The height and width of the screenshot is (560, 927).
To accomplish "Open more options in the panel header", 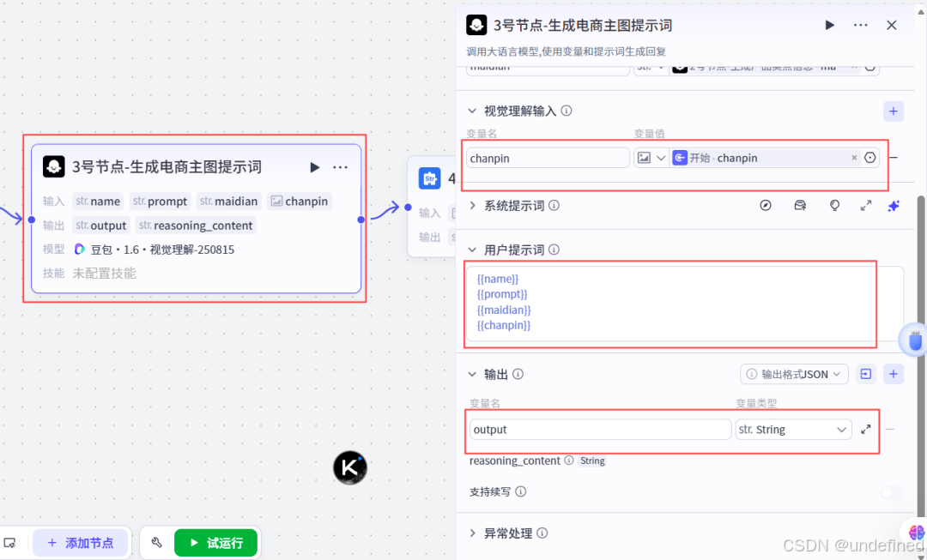I will (861, 26).
